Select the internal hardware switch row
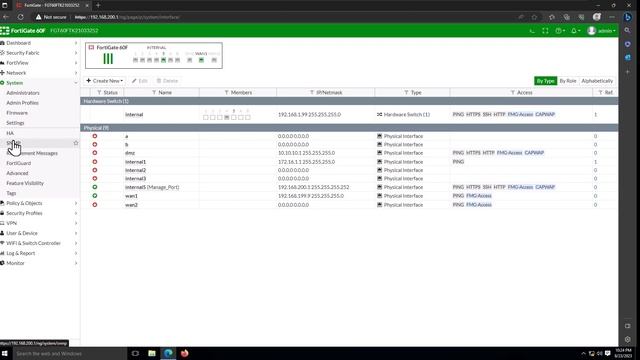Screen dimensions: 640x360 point(349,115)
